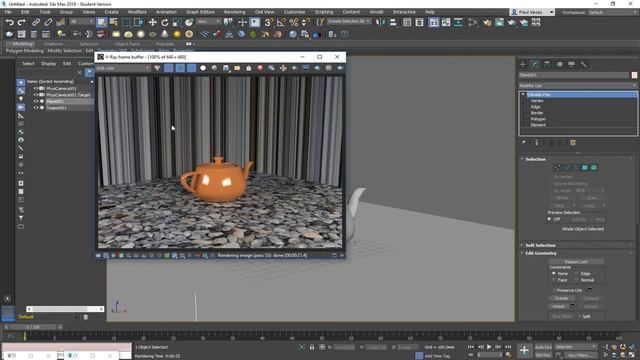Collapse the Edit Geometry rollout
The width and height of the screenshot is (640, 360).
pyautogui.click(x=540, y=253)
